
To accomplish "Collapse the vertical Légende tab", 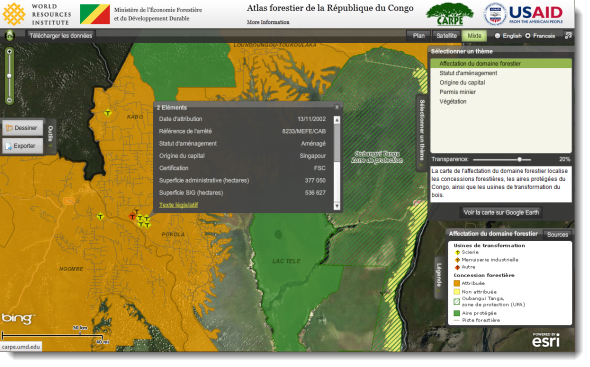I will [x=439, y=278].
